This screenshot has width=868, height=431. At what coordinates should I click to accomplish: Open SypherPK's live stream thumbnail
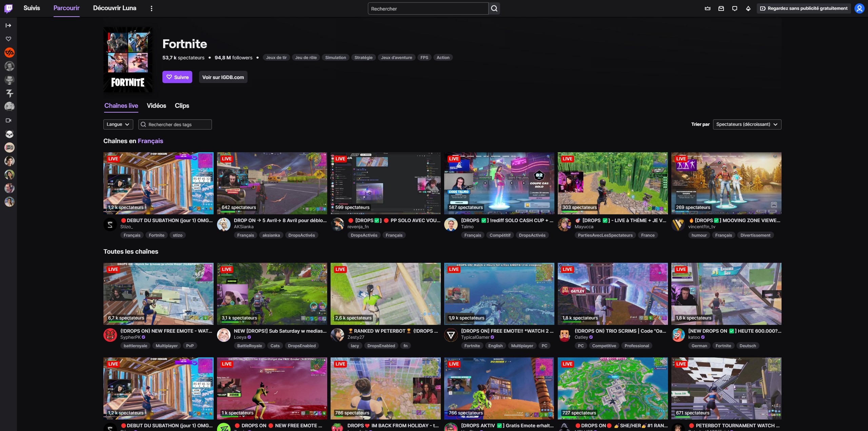[158, 294]
